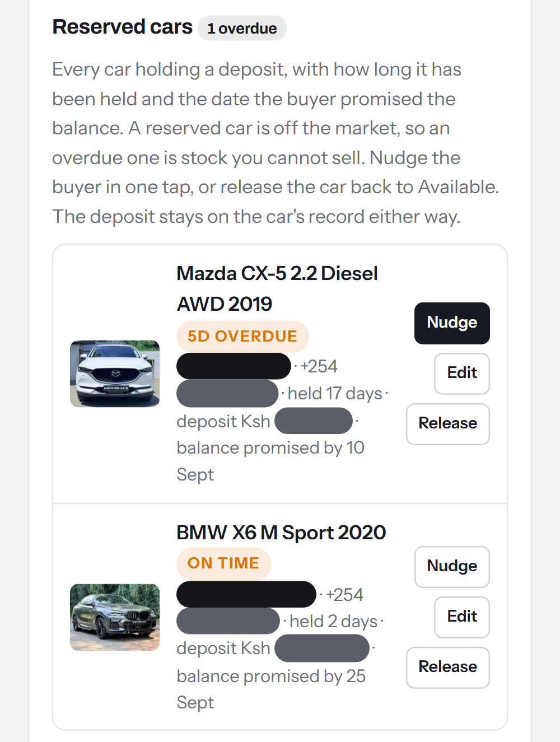Click the 'ON TIME' status badge
Viewport: 560px width, 742px height.
click(223, 563)
